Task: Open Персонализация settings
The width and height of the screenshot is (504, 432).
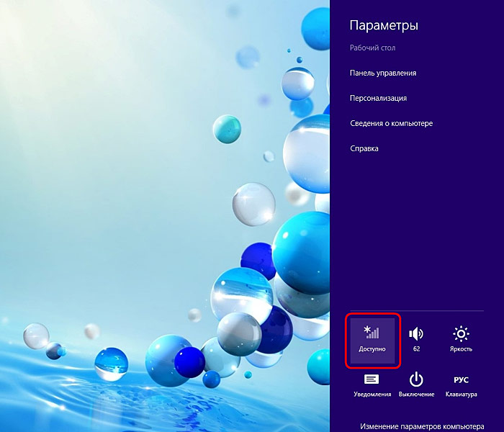Action: tap(378, 98)
